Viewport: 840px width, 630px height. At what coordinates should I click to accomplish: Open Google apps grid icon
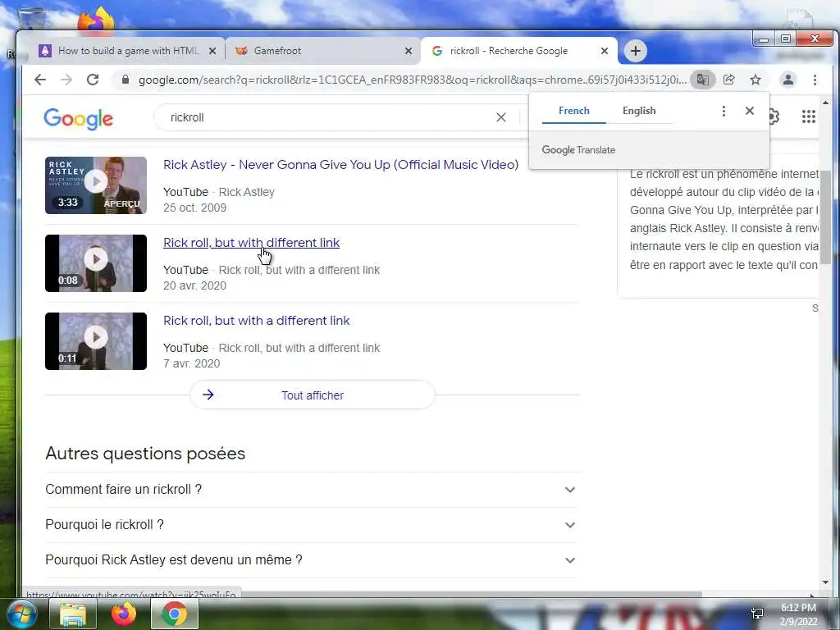coord(808,116)
